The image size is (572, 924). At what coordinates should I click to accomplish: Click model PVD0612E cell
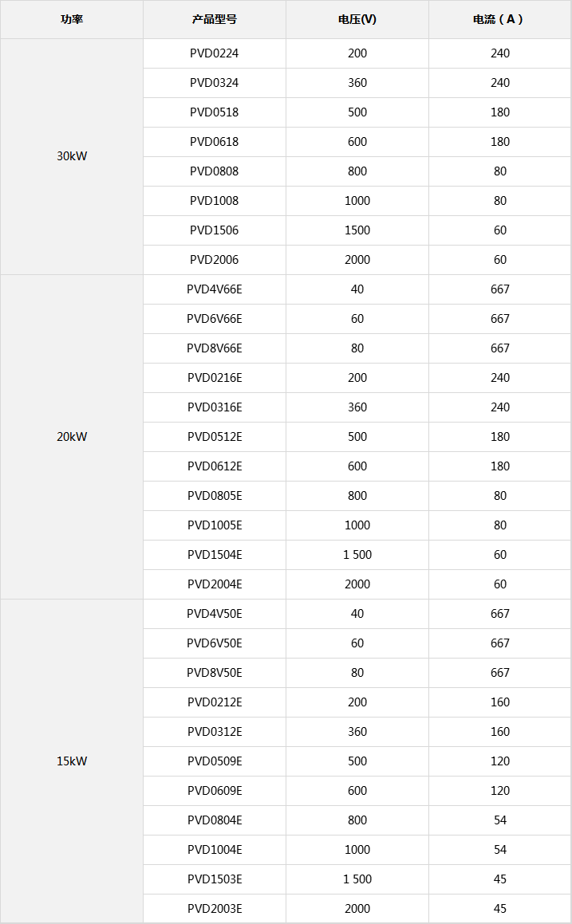(214, 466)
